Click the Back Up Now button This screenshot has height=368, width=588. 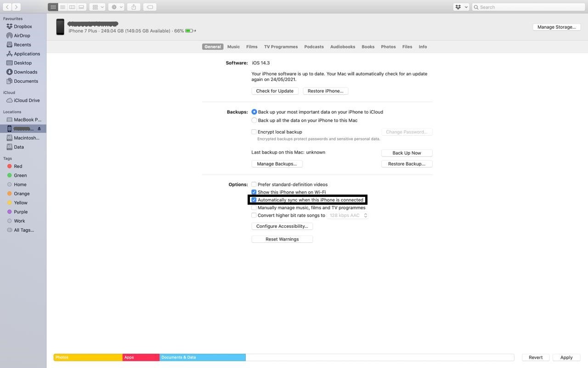click(406, 152)
